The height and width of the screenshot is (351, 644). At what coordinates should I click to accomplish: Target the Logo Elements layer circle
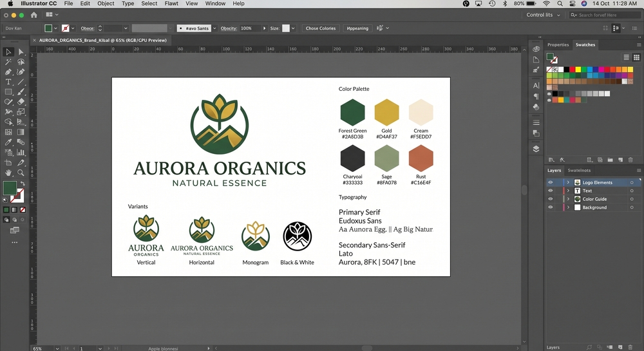[x=632, y=182]
